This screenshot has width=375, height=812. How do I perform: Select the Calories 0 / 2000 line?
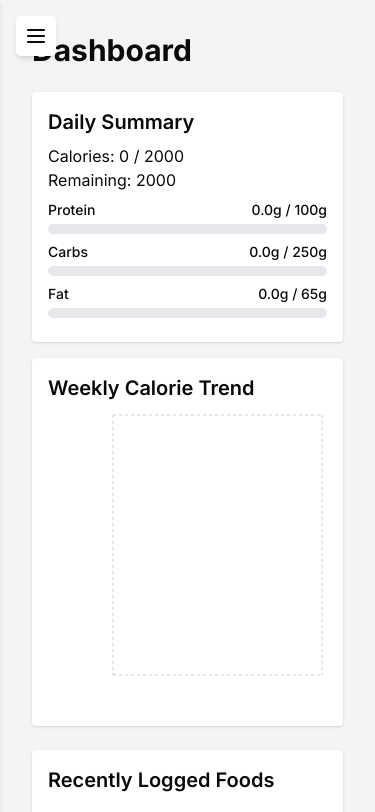click(116, 156)
